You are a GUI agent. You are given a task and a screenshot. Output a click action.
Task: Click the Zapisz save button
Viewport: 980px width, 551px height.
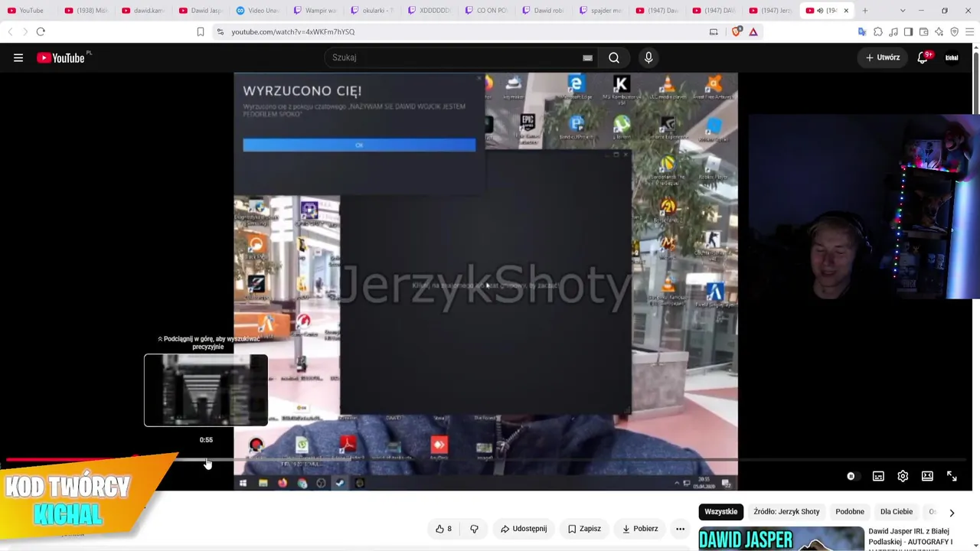(x=584, y=529)
